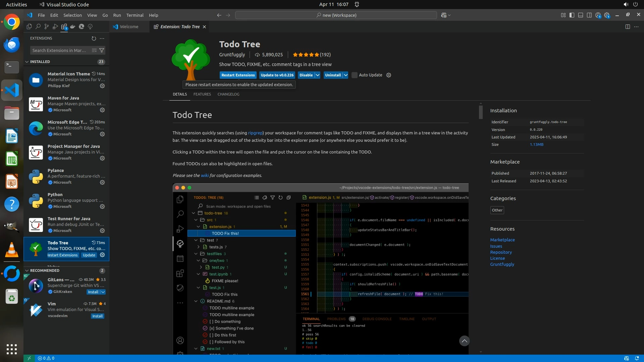644x362 pixels.
Task: Open the Uninstall button dropdown arrow
Action: (x=345, y=75)
